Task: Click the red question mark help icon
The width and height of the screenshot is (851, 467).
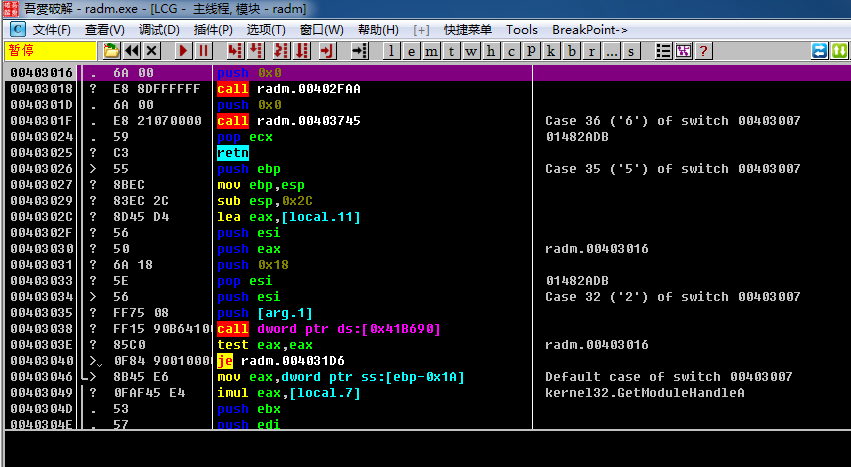Action: pyautogui.click(x=703, y=51)
